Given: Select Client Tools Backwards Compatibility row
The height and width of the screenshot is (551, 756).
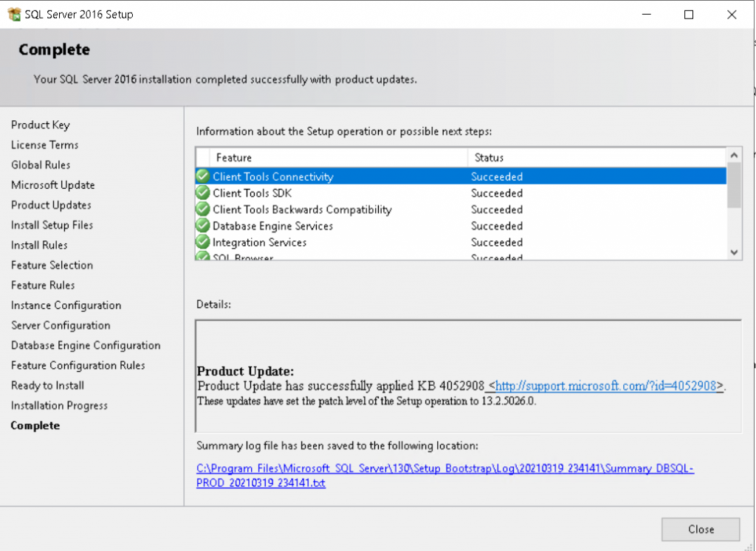Looking at the screenshot, I should point(461,209).
